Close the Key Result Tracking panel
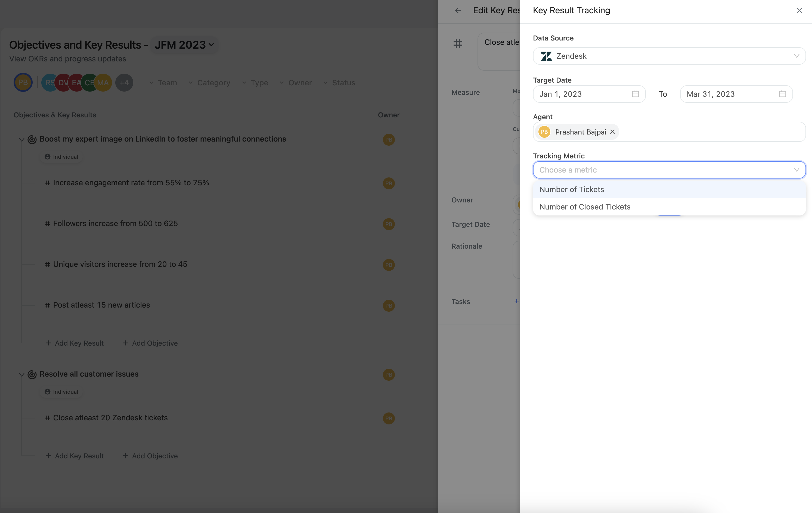812x513 pixels. tap(799, 10)
